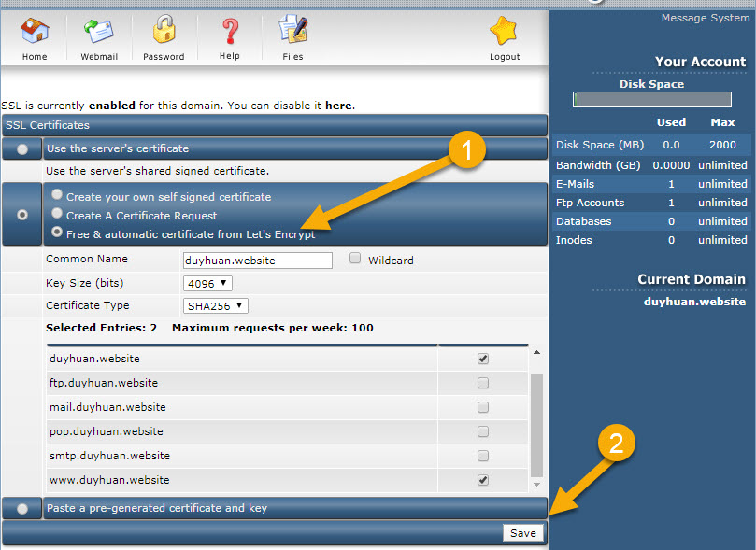Viewport: 756px width, 550px height.
Task: Enable the Wildcard checkbox
Action: (355, 260)
